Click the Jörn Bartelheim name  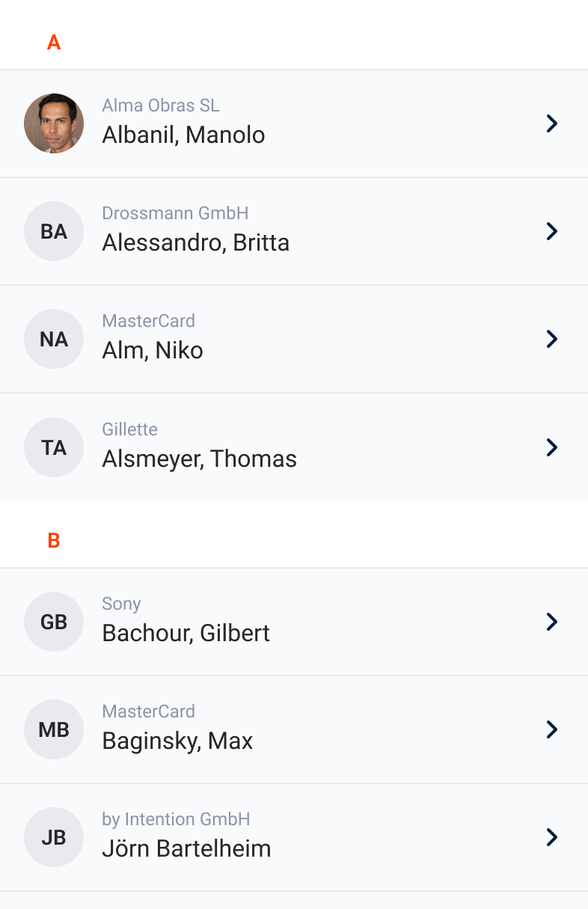tap(186, 848)
